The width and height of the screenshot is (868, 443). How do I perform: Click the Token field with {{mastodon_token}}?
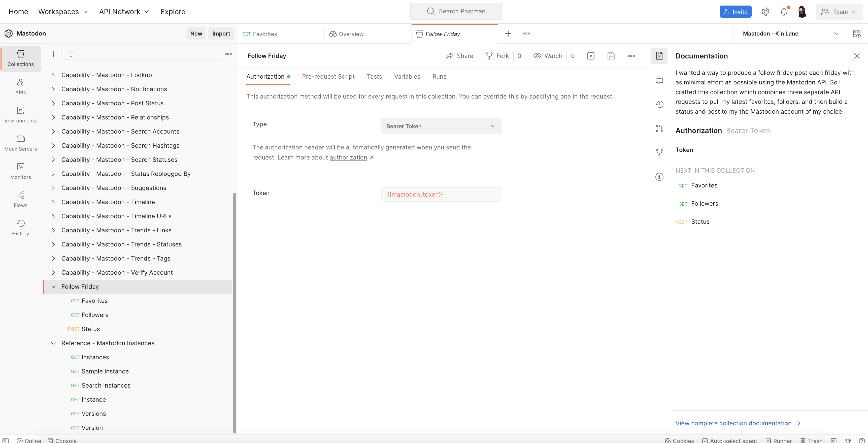click(441, 195)
